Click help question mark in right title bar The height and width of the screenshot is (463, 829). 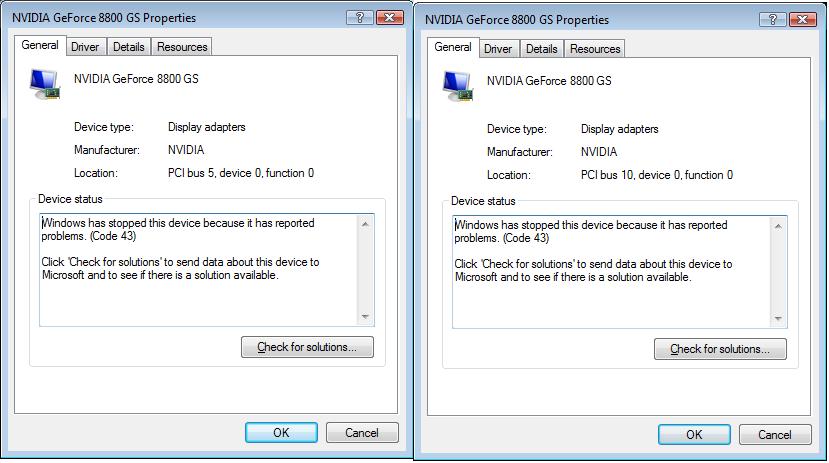click(x=772, y=20)
